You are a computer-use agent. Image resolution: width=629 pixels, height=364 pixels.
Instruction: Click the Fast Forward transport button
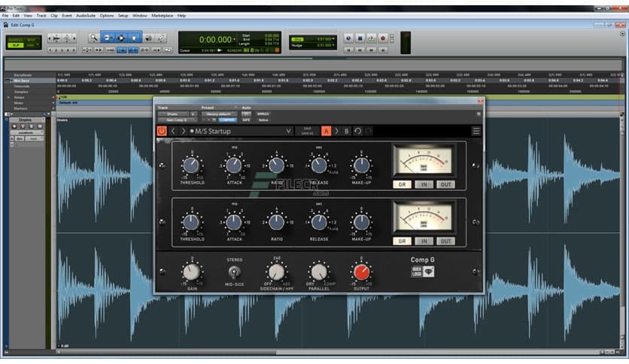372,50
